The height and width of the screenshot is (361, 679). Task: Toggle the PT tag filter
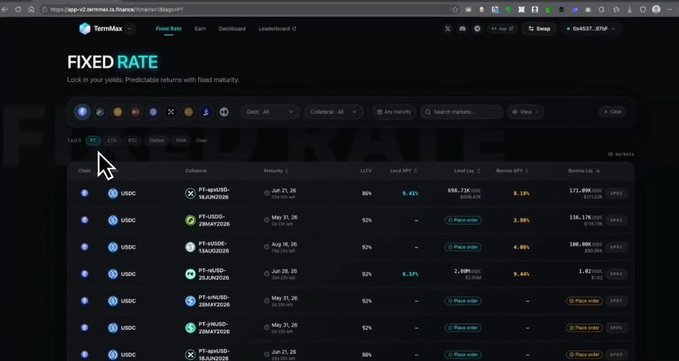tap(93, 140)
